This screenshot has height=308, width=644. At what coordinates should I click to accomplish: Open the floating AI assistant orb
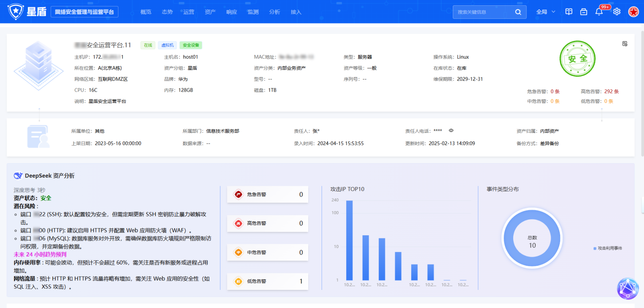[x=627, y=288]
